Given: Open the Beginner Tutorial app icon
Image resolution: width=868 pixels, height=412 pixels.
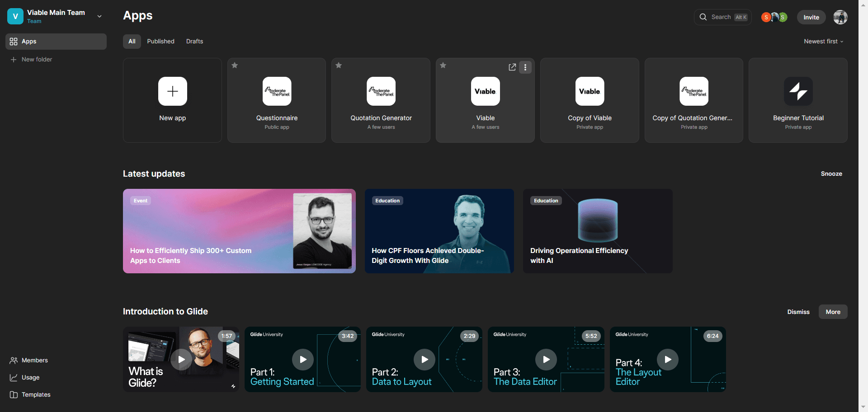Looking at the screenshot, I should pos(798,91).
